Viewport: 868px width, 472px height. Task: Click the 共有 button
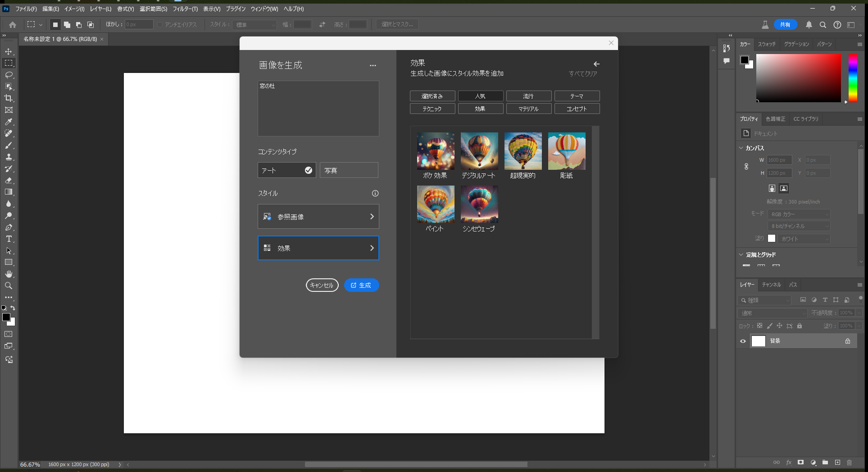tap(786, 25)
